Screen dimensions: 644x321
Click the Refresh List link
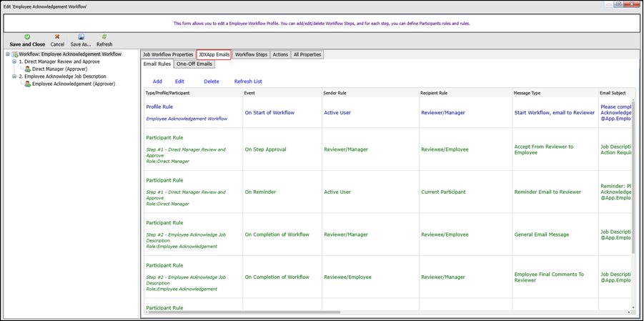248,82
